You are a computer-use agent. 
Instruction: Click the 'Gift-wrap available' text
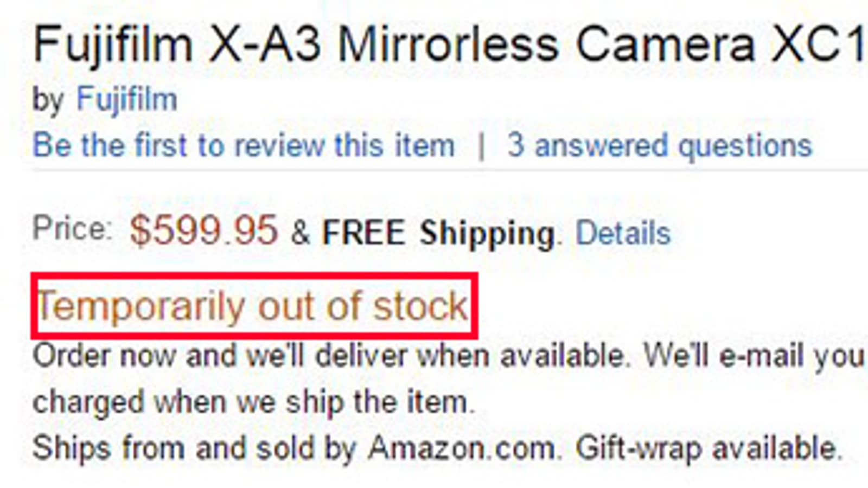pyautogui.click(x=708, y=448)
